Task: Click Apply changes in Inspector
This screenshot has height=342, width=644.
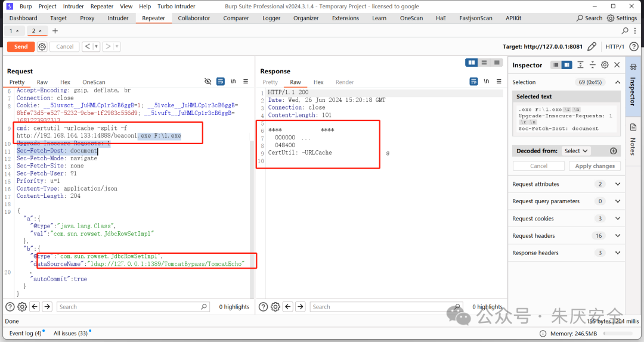Action: [595, 166]
